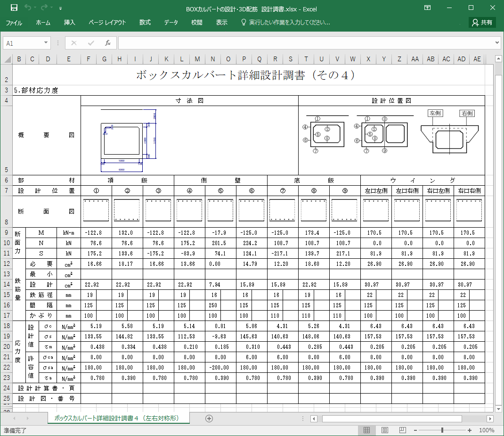The image size is (504, 436).
Task: Click the wing diagram labeled 左側 右側
Action: (x=450, y=132)
